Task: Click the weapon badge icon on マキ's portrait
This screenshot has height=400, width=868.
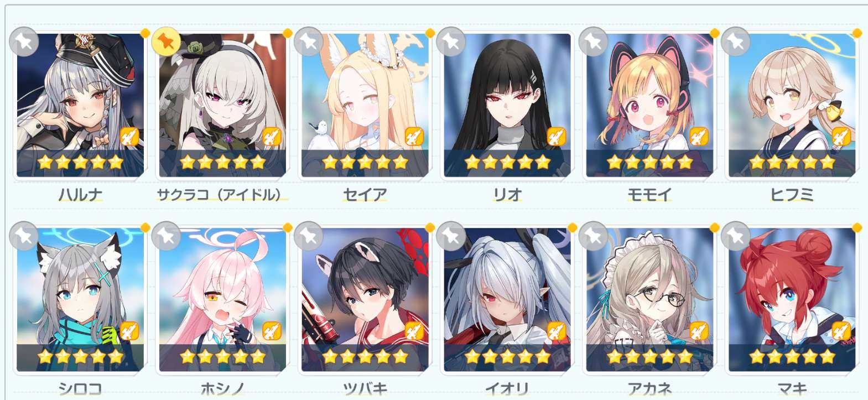Action: pyautogui.click(x=841, y=331)
